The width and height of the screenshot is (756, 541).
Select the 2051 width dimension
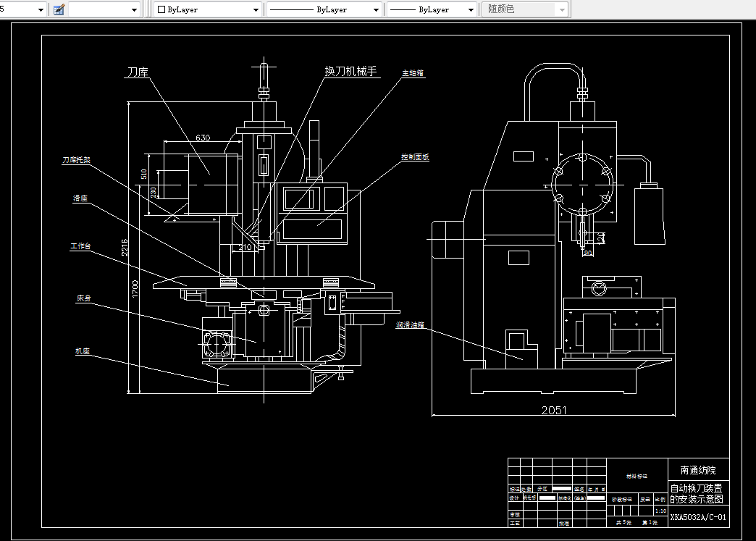[x=554, y=411]
